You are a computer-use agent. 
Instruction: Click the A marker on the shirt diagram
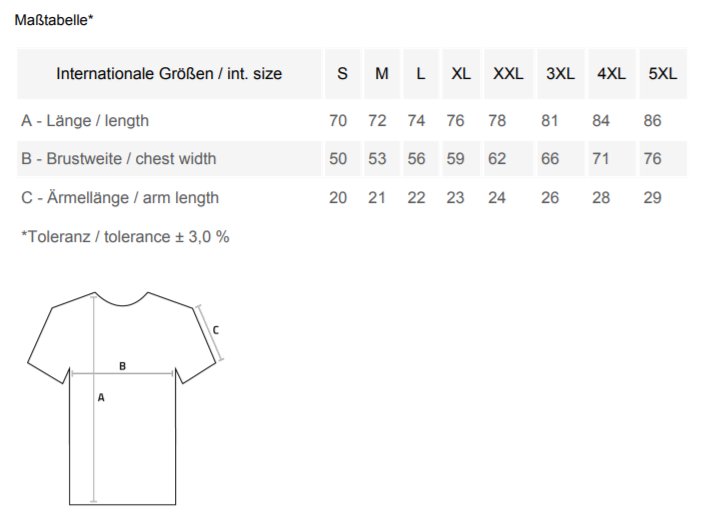pos(101,398)
